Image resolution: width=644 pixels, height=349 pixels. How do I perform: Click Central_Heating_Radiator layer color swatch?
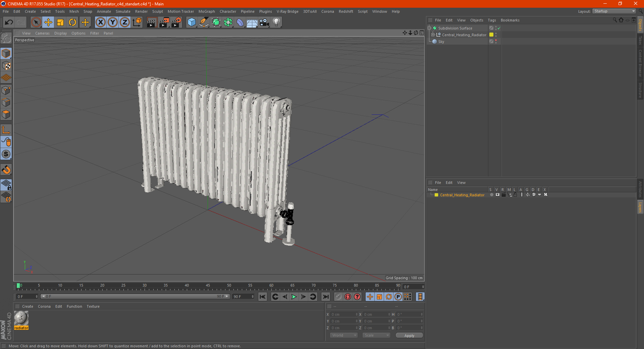[491, 35]
